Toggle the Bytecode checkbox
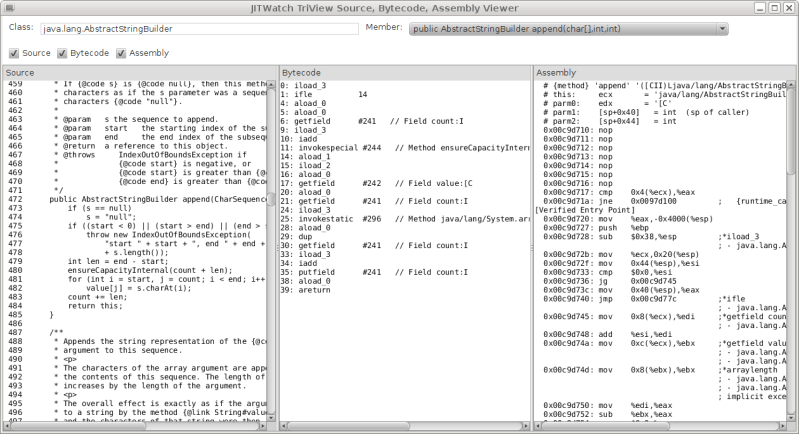 [x=62, y=53]
